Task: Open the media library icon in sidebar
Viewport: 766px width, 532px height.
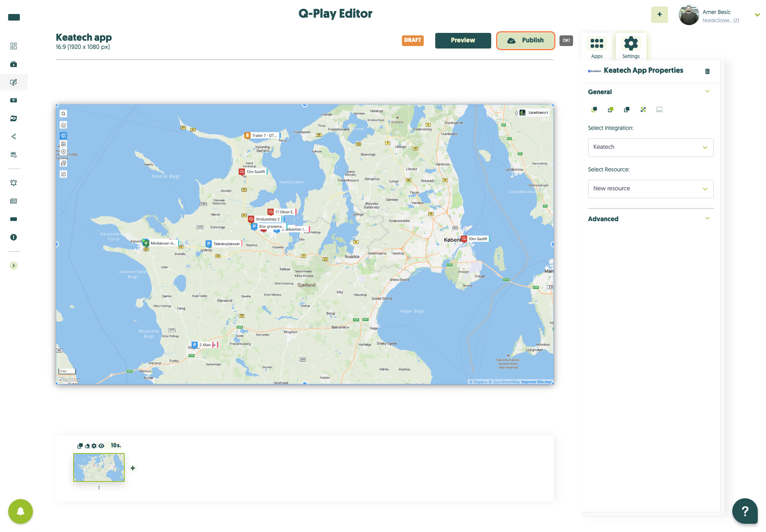Action: click(x=14, y=118)
